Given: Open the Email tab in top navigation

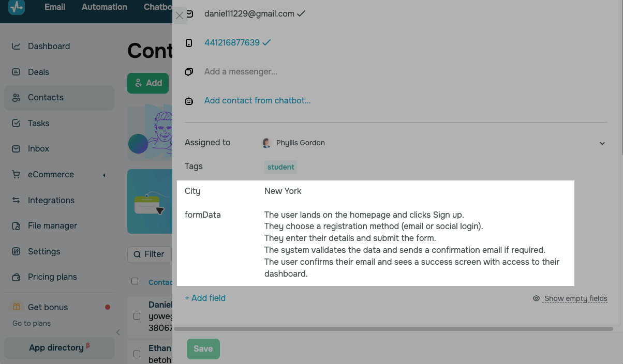Looking at the screenshot, I should [55, 7].
